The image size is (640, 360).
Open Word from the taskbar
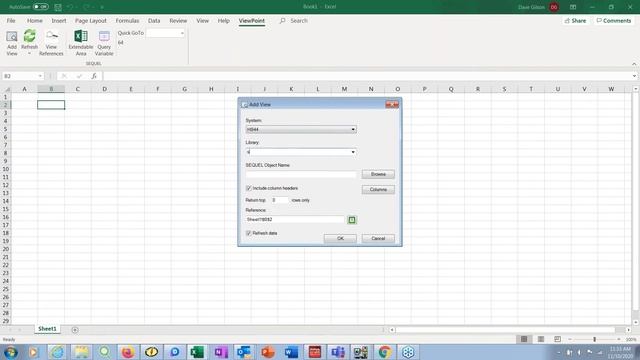(x=291, y=352)
